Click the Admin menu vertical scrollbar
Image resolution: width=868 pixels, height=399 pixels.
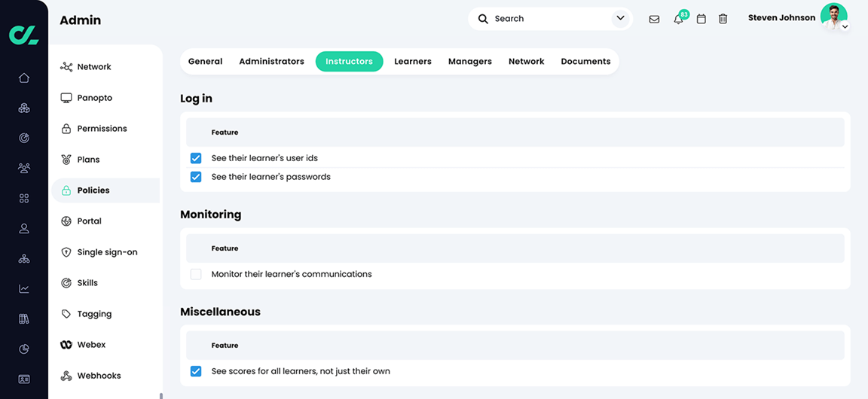[x=161, y=395]
